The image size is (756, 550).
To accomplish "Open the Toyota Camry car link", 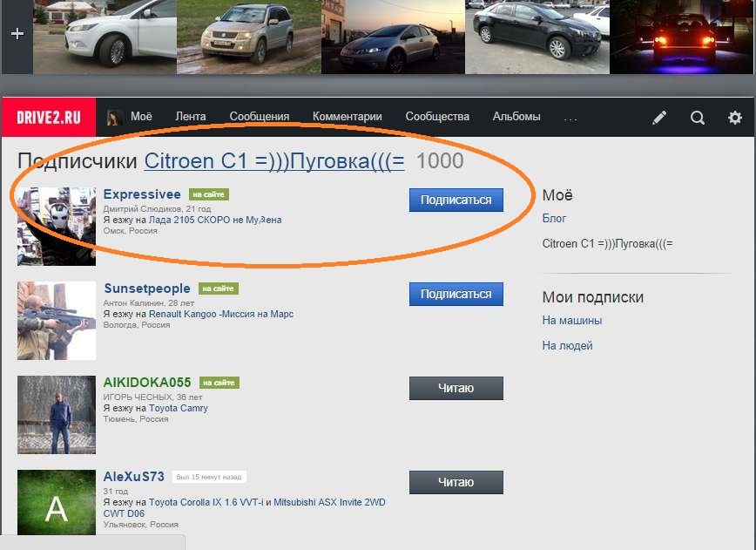I will click(178, 408).
